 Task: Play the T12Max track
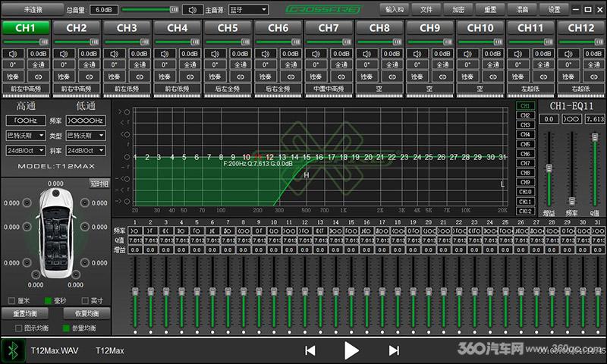pos(351,350)
